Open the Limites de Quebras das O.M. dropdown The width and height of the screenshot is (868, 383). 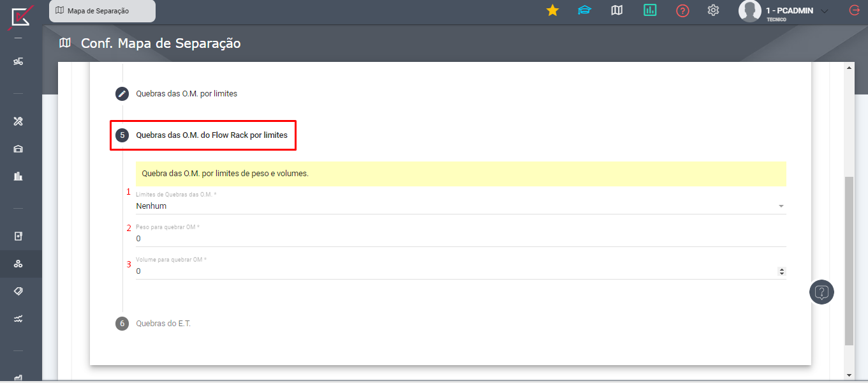460,206
